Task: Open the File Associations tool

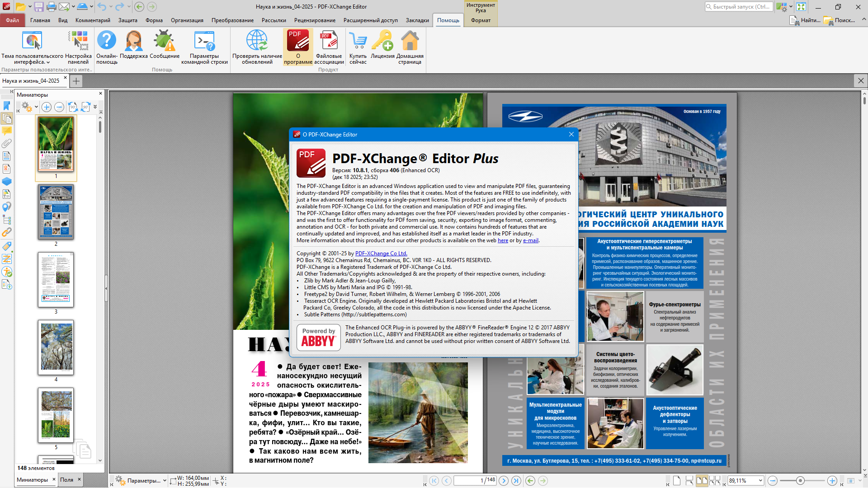Action: click(329, 42)
